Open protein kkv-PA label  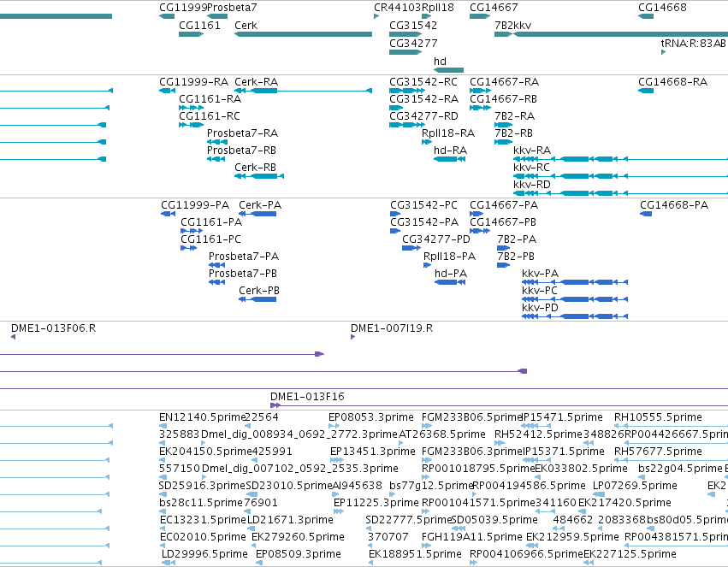click(x=540, y=274)
